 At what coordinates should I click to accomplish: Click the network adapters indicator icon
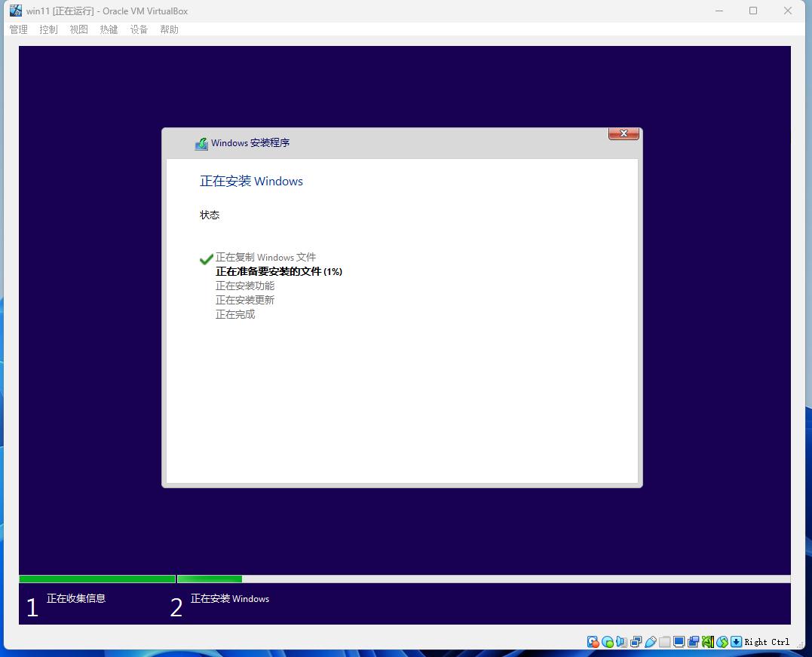pyautogui.click(x=636, y=642)
